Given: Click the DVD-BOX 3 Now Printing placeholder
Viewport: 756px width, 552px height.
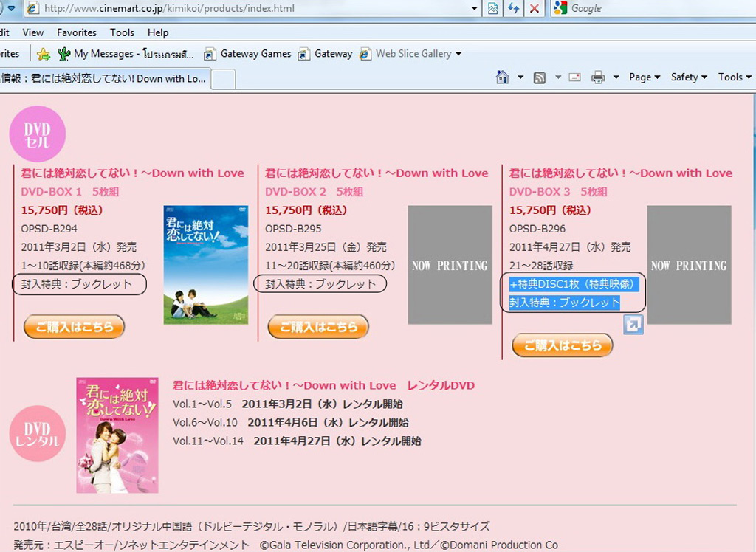Looking at the screenshot, I should (x=689, y=265).
